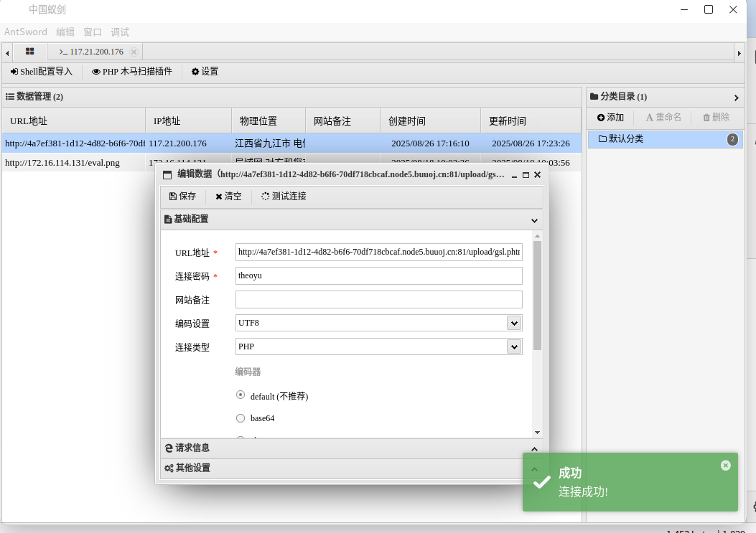This screenshot has width=756, height=533.
Task: Open the 编辑 menu
Action: point(65,32)
